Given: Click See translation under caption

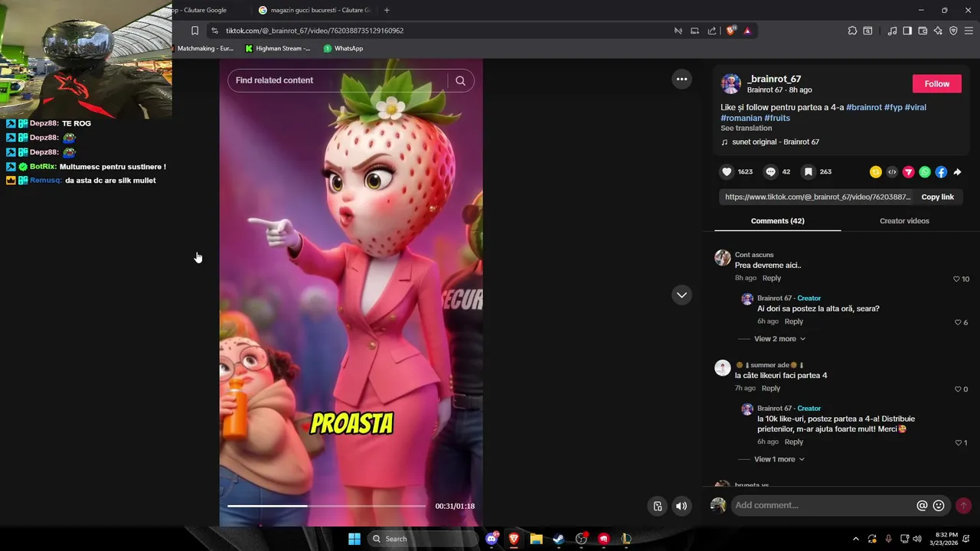Looking at the screenshot, I should click(x=746, y=129).
